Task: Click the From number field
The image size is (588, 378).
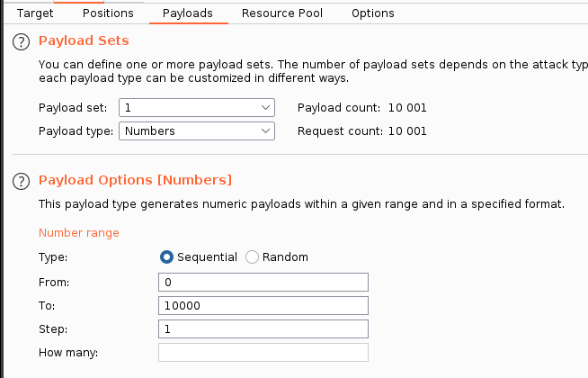Action: [263, 282]
